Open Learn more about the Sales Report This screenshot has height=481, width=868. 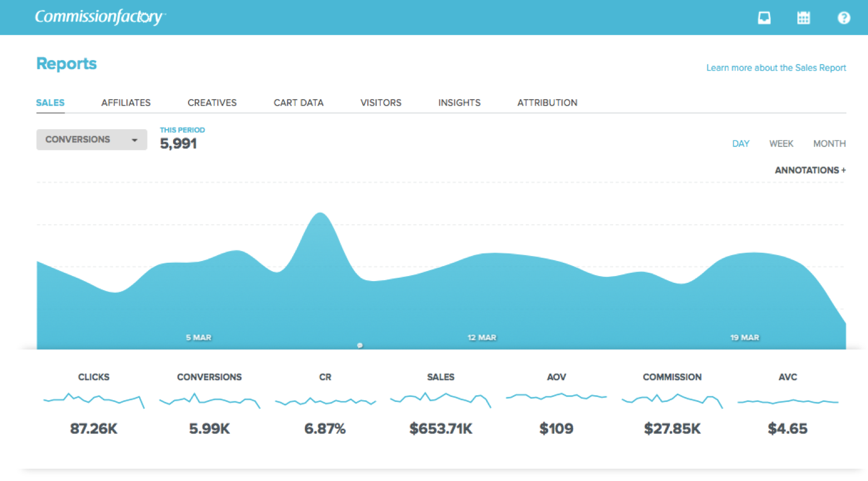776,68
